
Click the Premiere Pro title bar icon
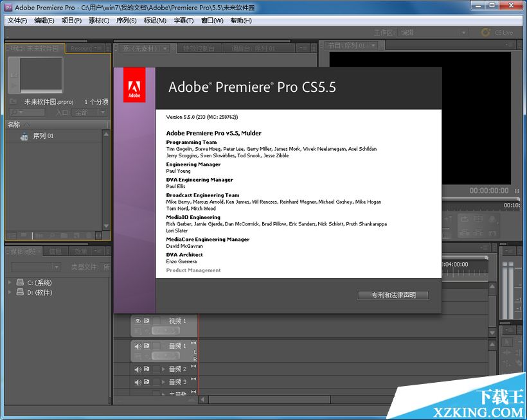point(8,7)
